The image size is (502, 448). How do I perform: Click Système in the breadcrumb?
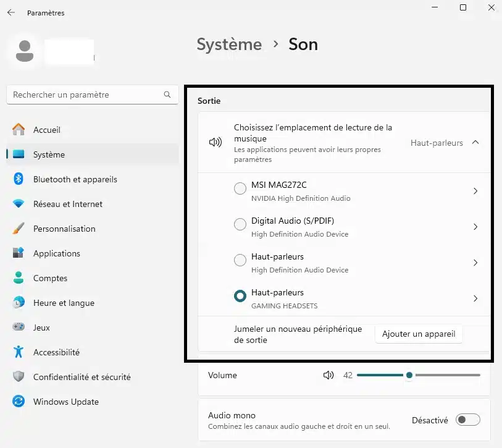click(229, 44)
